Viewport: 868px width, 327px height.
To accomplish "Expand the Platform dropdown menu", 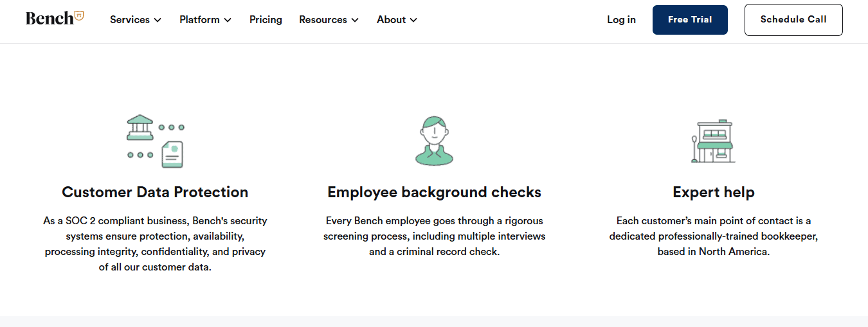I will point(205,20).
